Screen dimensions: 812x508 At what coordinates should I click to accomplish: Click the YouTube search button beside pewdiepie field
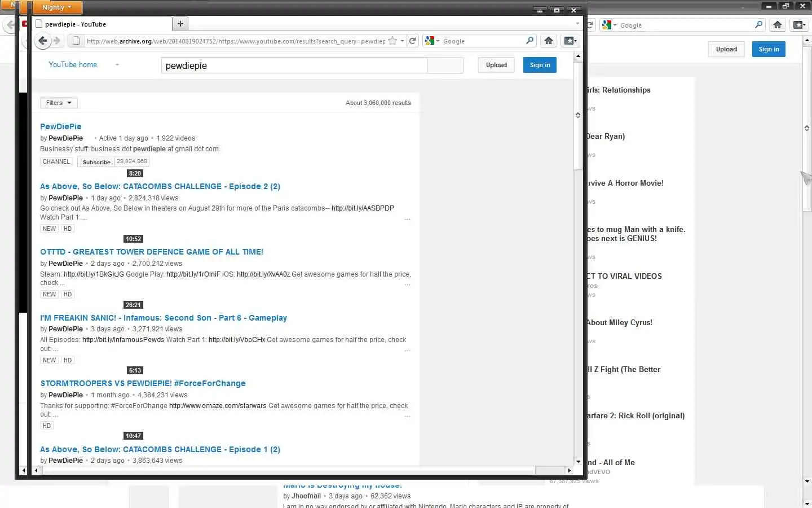(x=445, y=65)
